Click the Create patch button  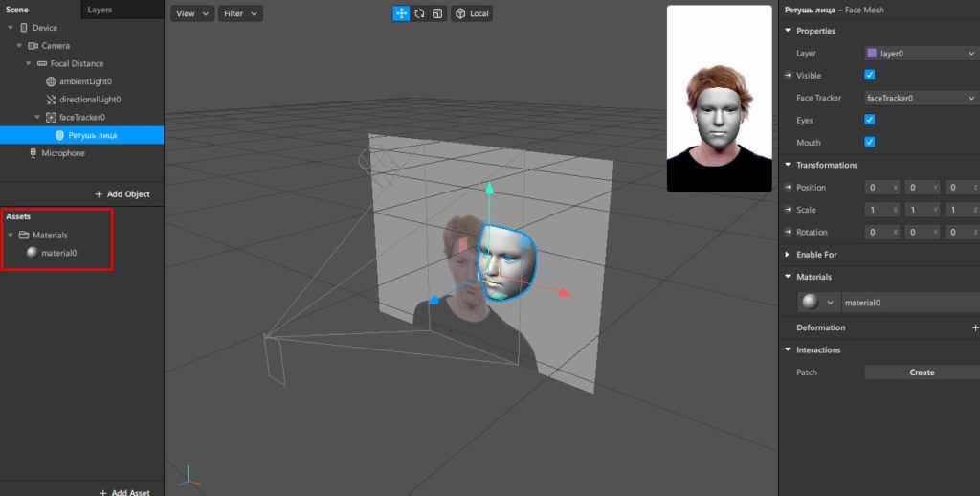(922, 372)
